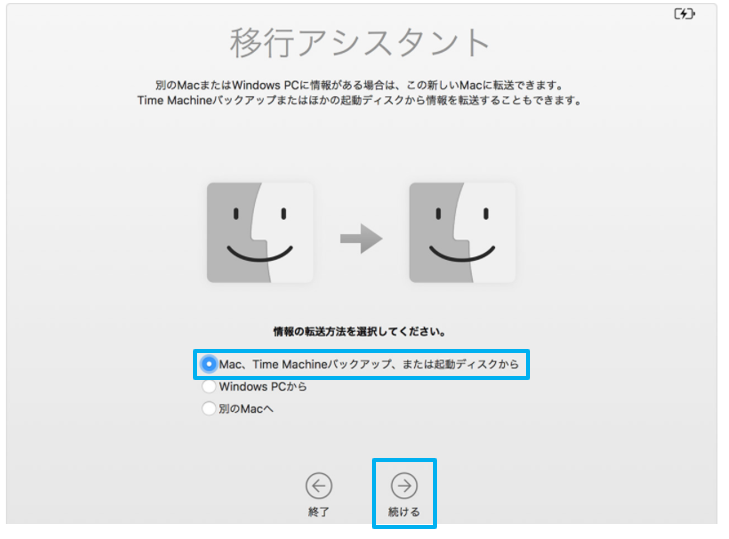Click the destination Mac Finder face icon
This screenshot has width=729, height=539.
pos(462,233)
